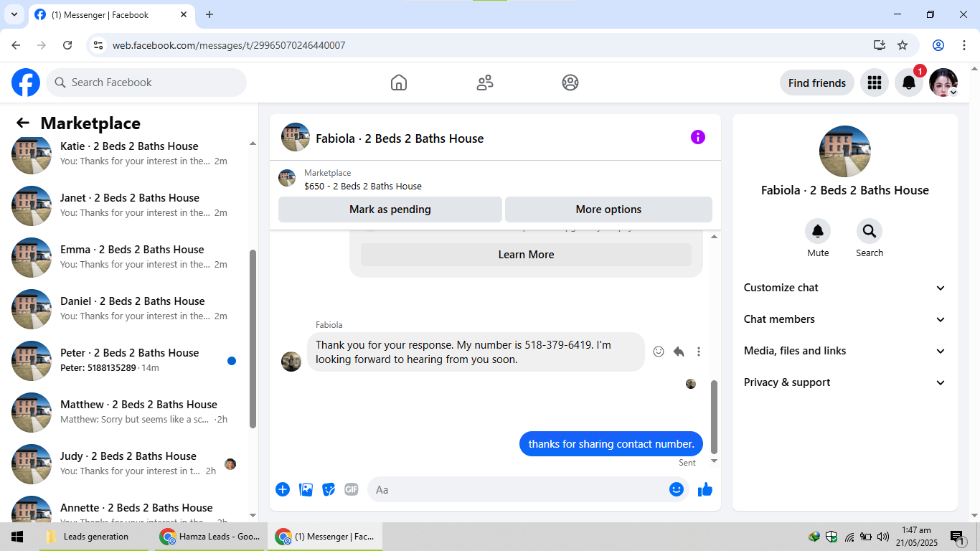Open Matthew's 2 Beds 2 Baths House chat
980x551 pixels.
(x=129, y=412)
